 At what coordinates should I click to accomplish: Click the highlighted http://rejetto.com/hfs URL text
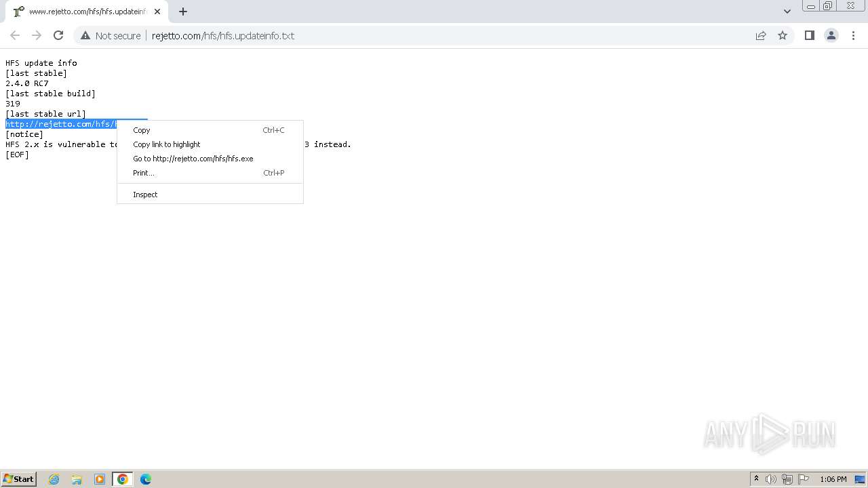coord(61,124)
